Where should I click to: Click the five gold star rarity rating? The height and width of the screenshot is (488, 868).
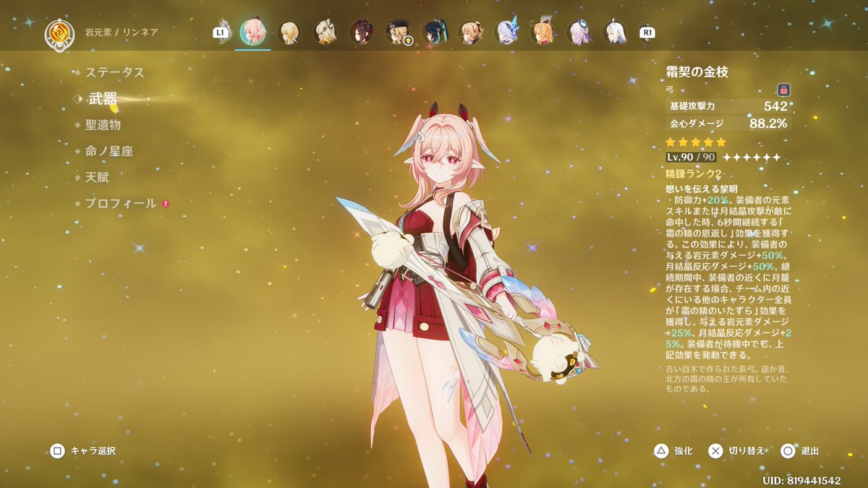click(x=696, y=142)
